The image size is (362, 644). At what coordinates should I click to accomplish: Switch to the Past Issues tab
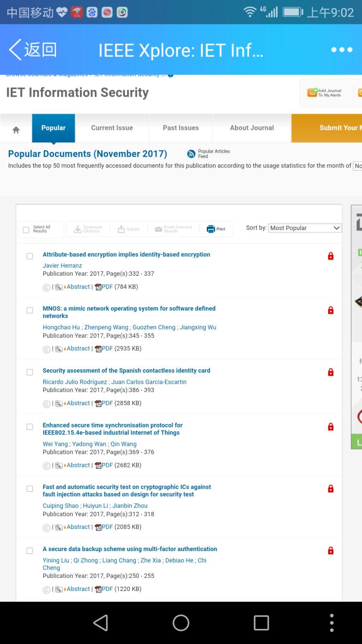[181, 128]
